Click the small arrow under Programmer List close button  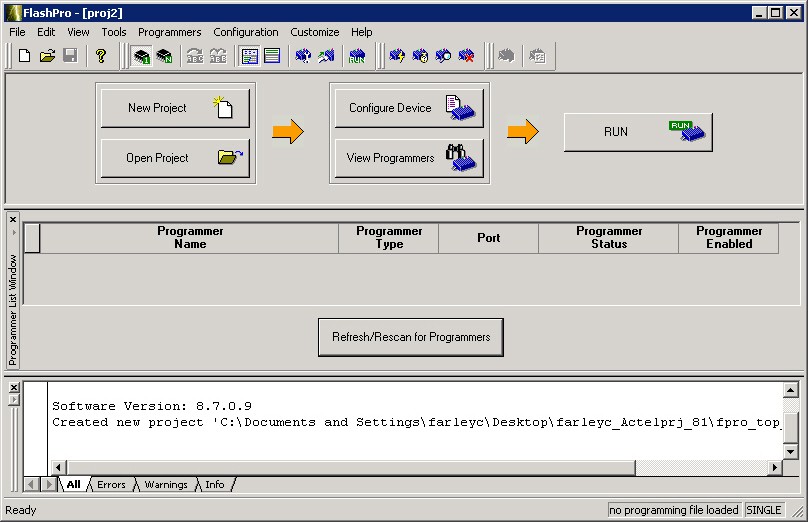click(x=13, y=232)
